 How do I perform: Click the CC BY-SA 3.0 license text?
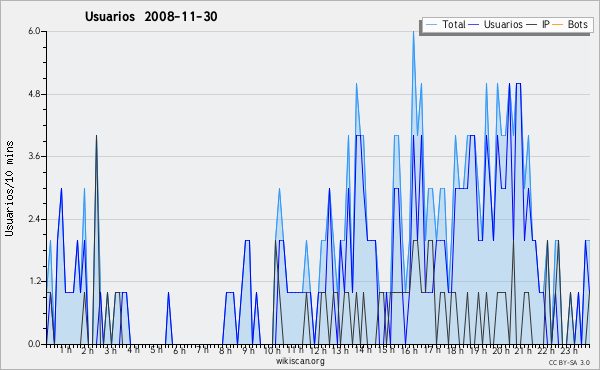click(x=569, y=362)
